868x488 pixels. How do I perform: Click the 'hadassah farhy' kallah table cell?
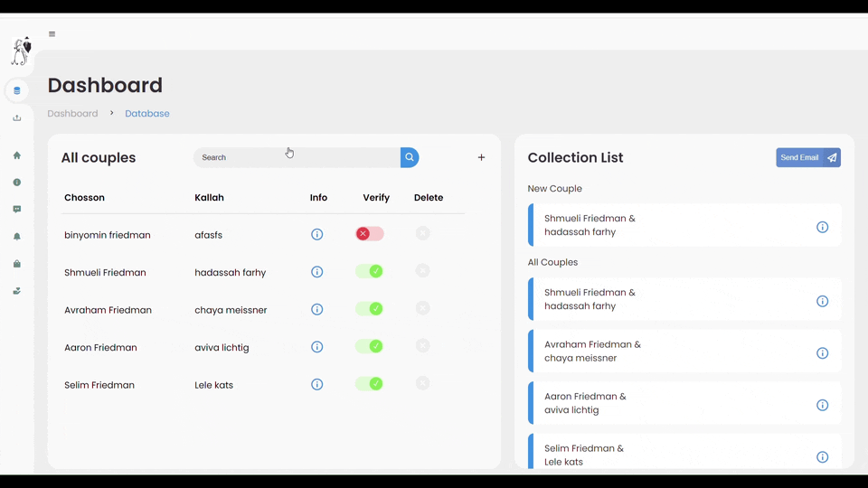click(x=231, y=273)
